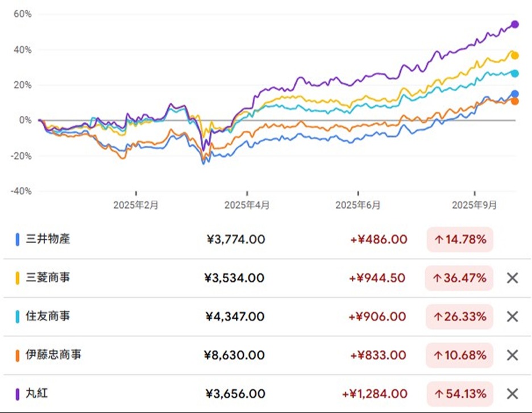The image size is (532, 413).
Task: Click the 54.13% gain badge for 丸紅
Action: (459, 394)
